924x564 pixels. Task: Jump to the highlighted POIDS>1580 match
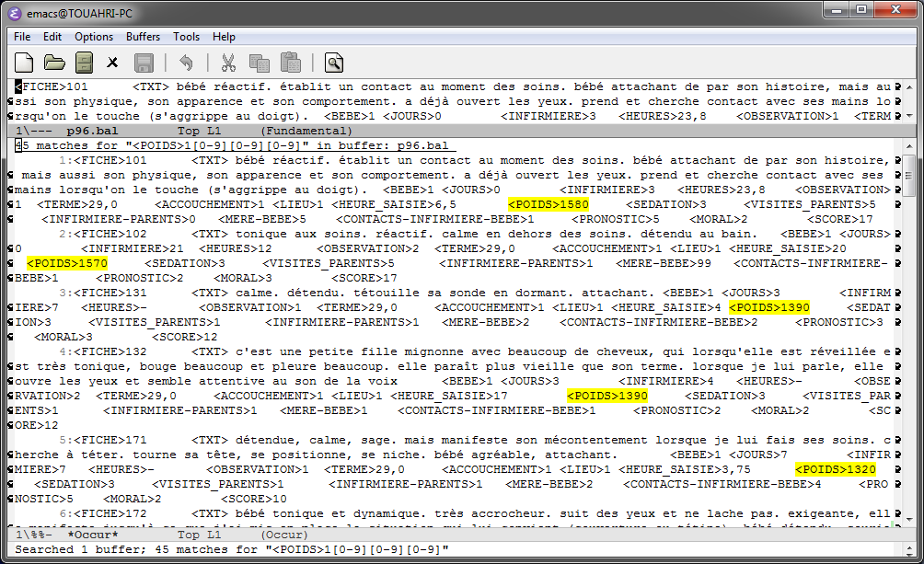548,204
